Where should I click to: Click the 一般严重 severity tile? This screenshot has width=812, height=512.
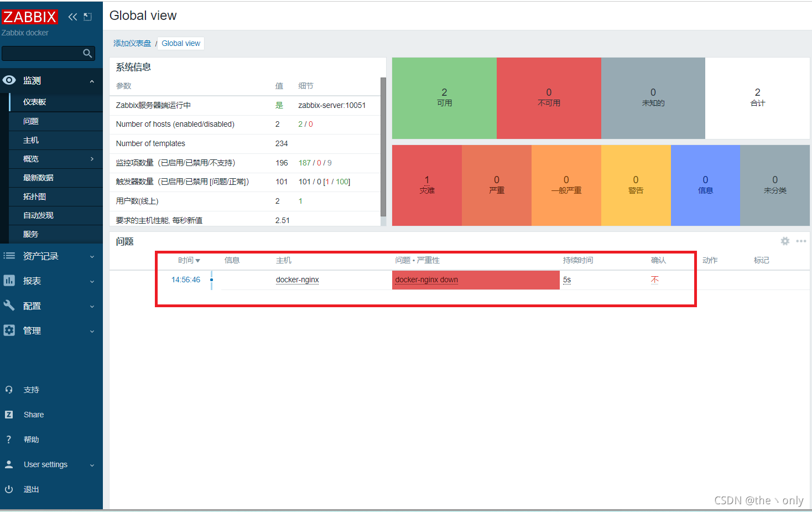(x=566, y=185)
